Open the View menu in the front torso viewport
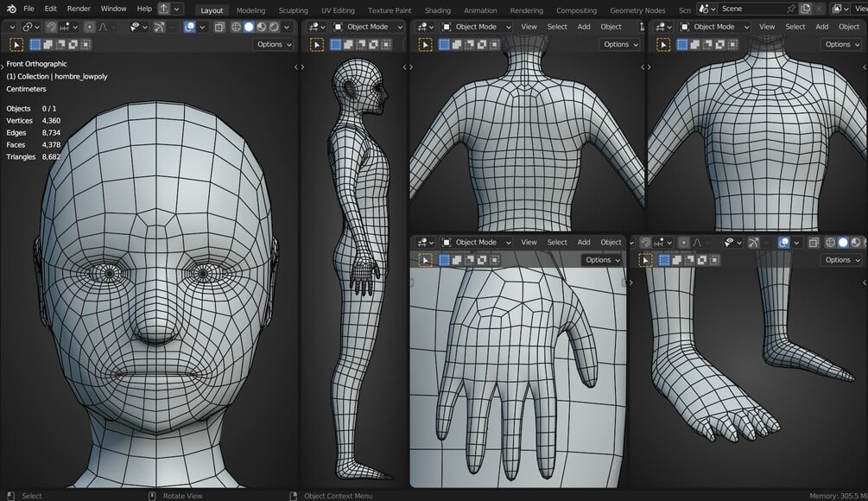Screen dimensions: 868x501 767,27
